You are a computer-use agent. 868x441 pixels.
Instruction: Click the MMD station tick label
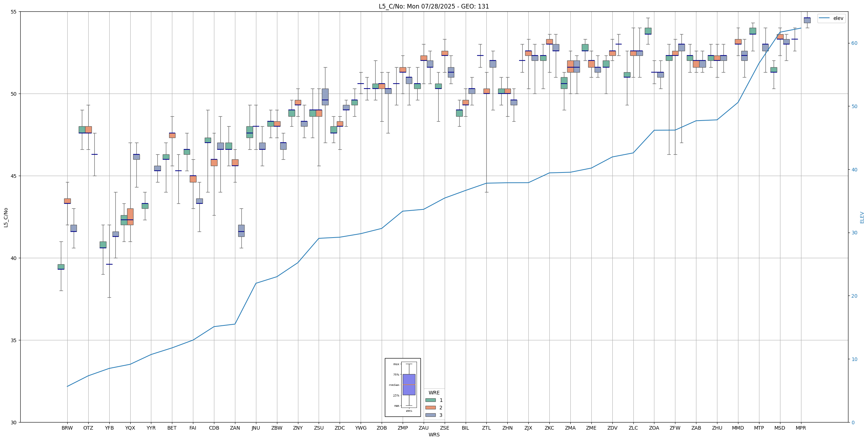tap(738, 428)
